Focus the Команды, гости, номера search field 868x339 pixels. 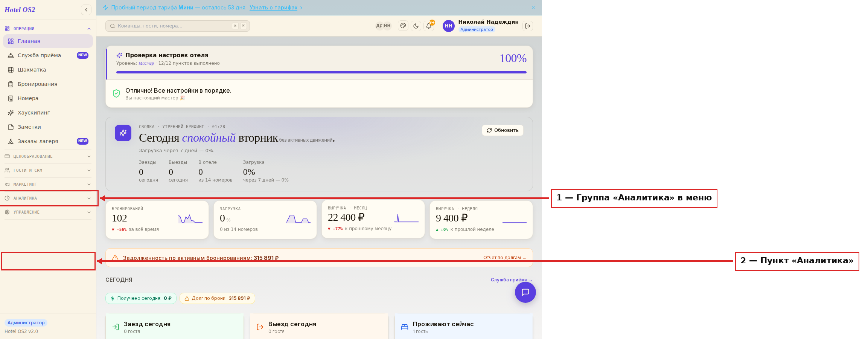click(177, 26)
